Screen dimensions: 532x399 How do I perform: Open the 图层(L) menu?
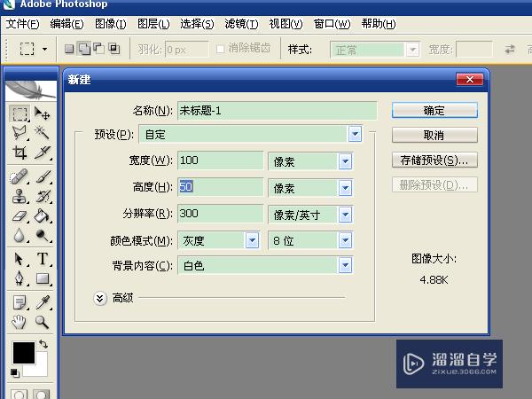point(153,24)
